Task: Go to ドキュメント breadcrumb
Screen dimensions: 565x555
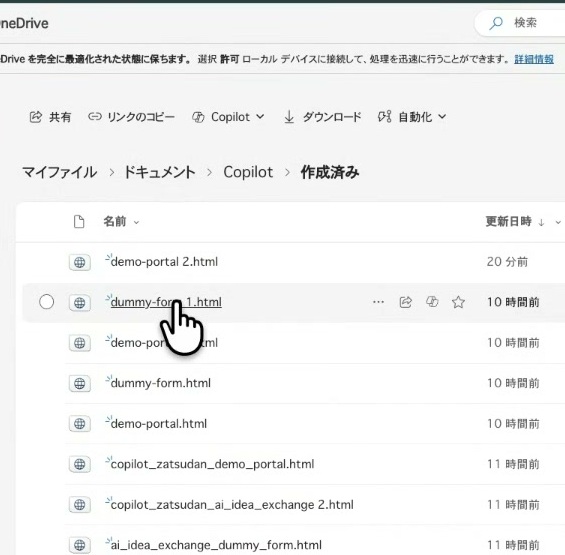Action: (x=159, y=172)
